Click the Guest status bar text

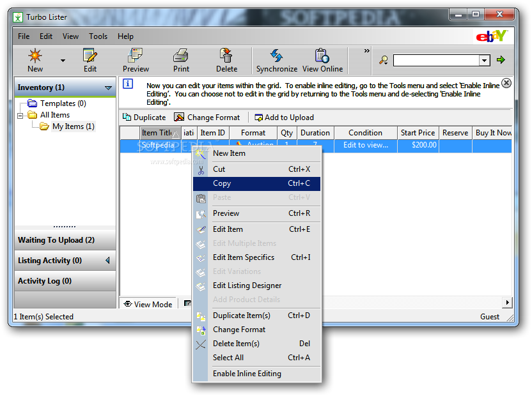490,317
